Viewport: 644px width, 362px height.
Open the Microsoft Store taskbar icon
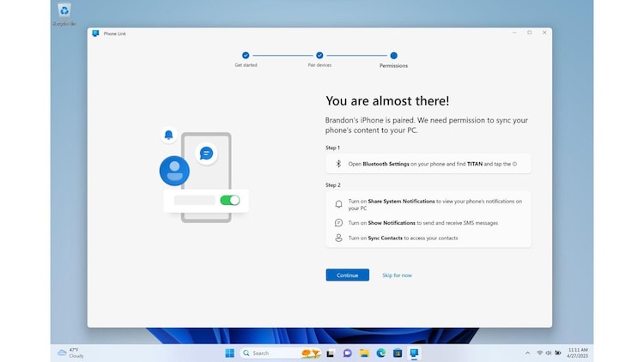pyautogui.click(x=397, y=353)
